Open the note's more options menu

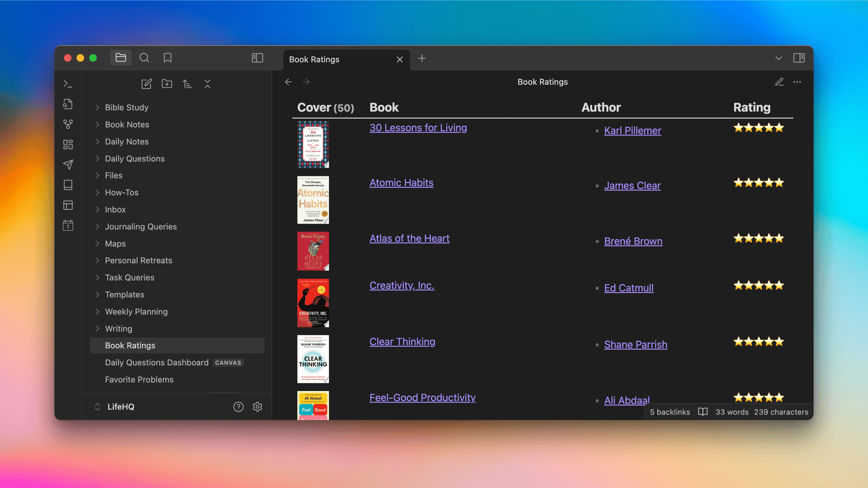click(797, 82)
